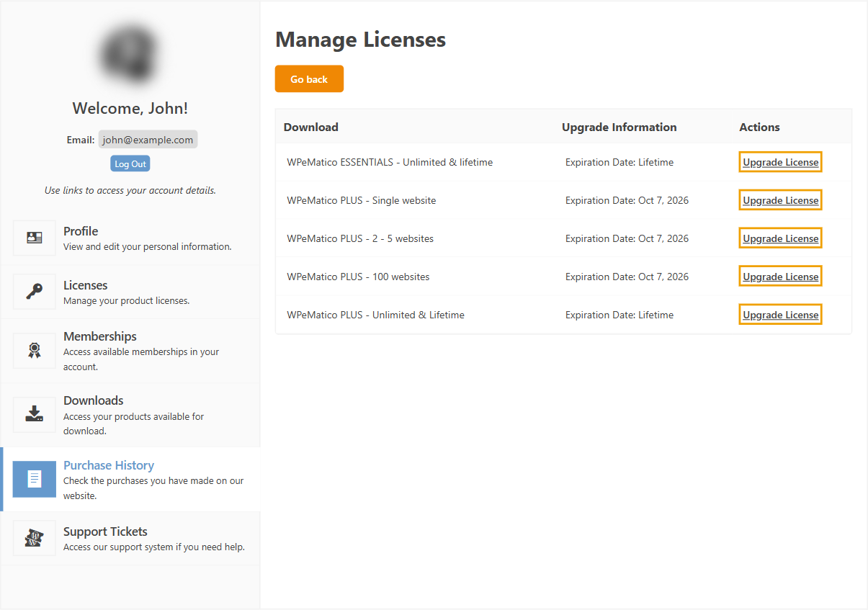This screenshot has width=868, height=610.
Task: Select WPeMatico PLUS - Single website text
Action: [361, 200]
